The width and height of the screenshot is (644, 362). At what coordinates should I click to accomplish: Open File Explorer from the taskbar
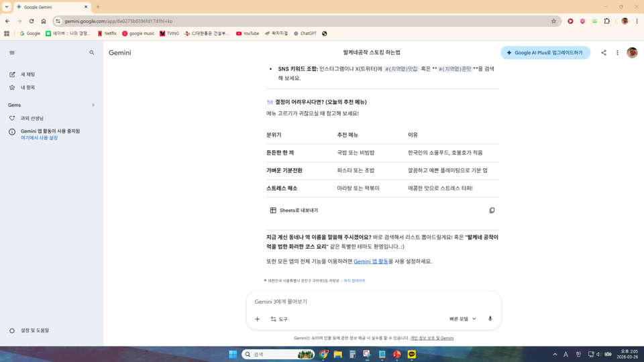338,354
